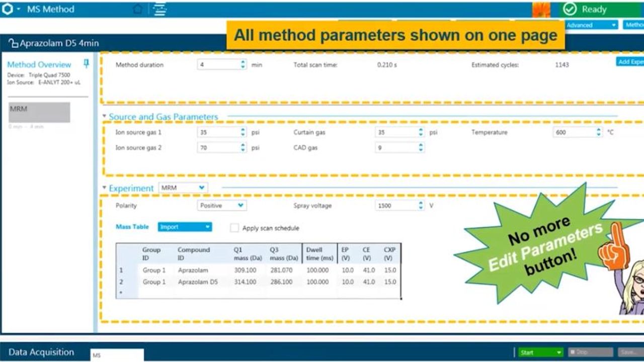This screenshot has height=362, width=644.
Task: Open the Polarity Positive dropdown
Action: tap(222, 205)
